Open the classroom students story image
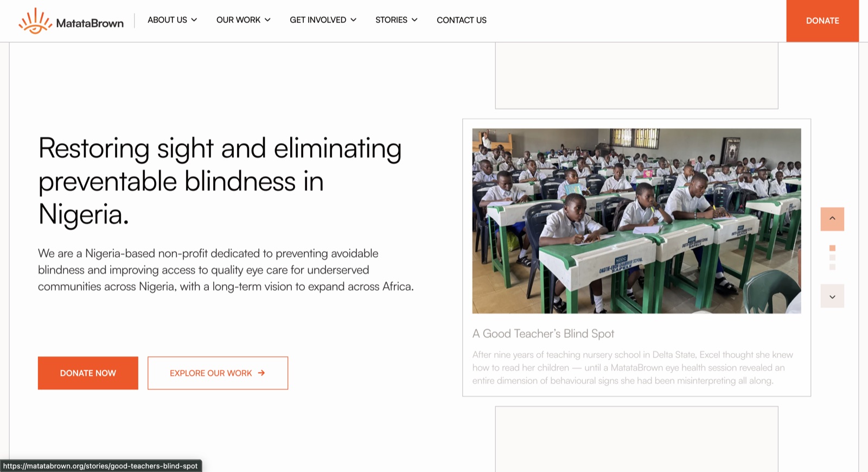This screenshot has height=472, width=868. coord(636,221)
